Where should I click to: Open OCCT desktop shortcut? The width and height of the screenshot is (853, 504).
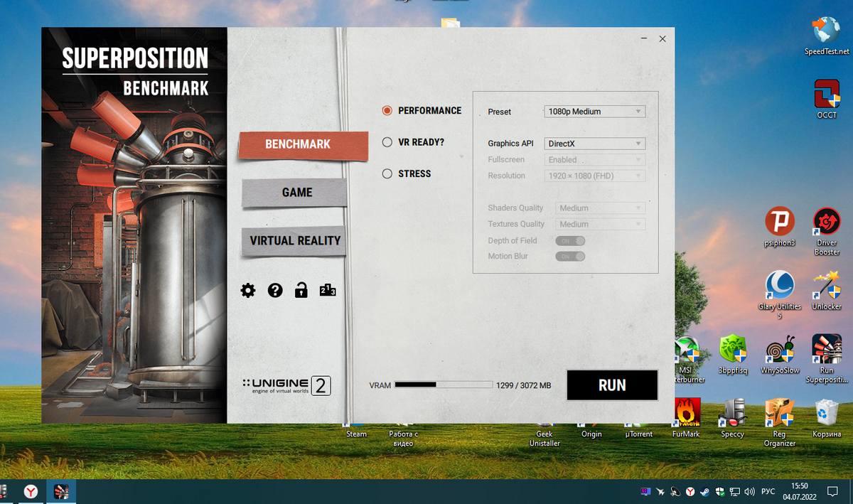click(827, 99)
